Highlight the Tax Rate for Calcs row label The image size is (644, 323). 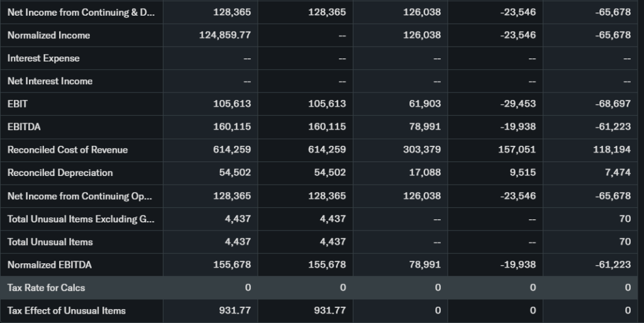46,288
